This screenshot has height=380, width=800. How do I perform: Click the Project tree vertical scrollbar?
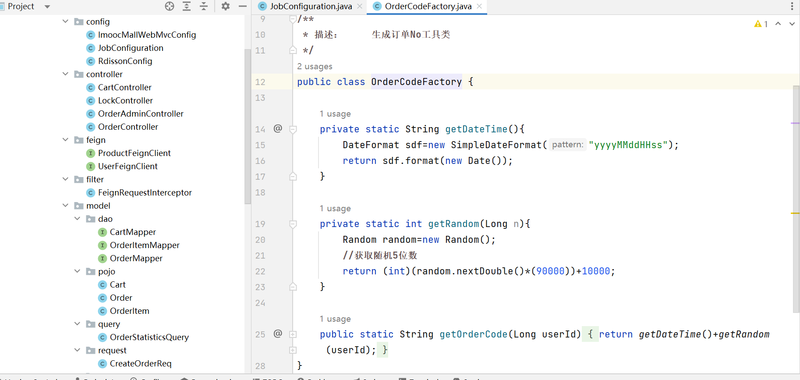coord(247,126)
